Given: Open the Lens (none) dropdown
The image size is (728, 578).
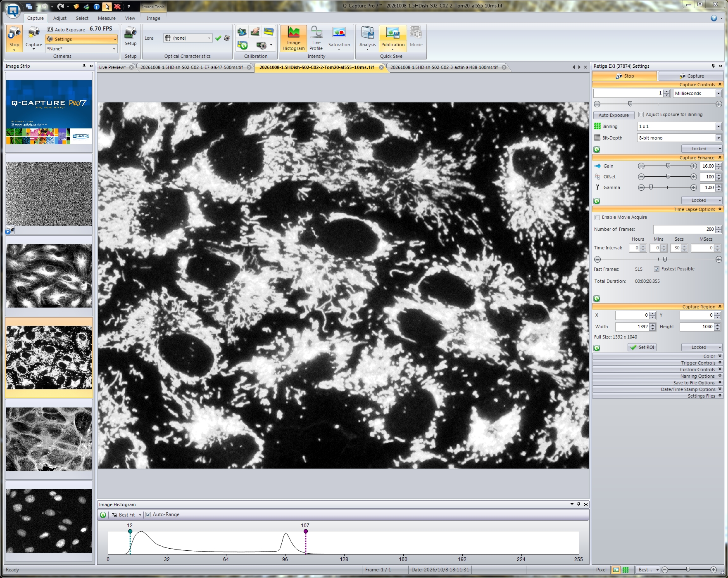Looking at the screenshot, I should click(x=209, y=38).
